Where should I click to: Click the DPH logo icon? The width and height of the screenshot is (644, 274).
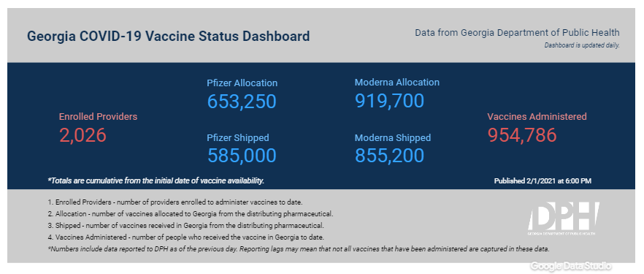pyautogui.click(x=564, y=219)
